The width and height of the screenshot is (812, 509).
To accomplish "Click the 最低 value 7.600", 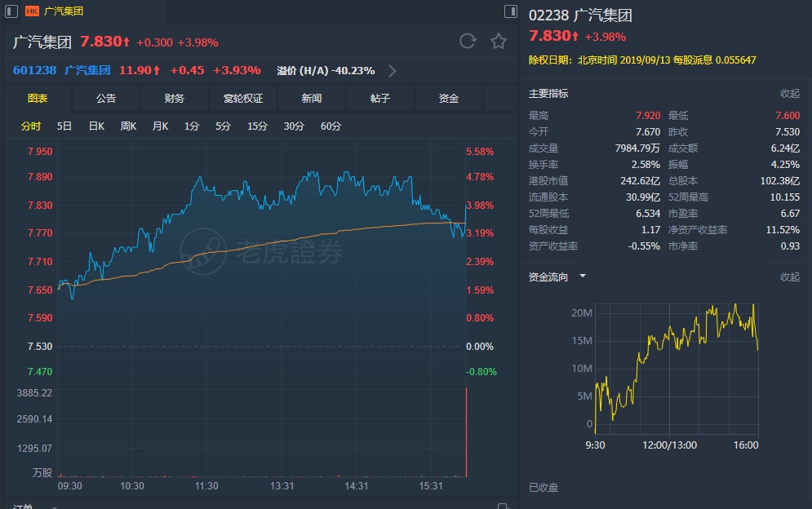I will point(788,116).
